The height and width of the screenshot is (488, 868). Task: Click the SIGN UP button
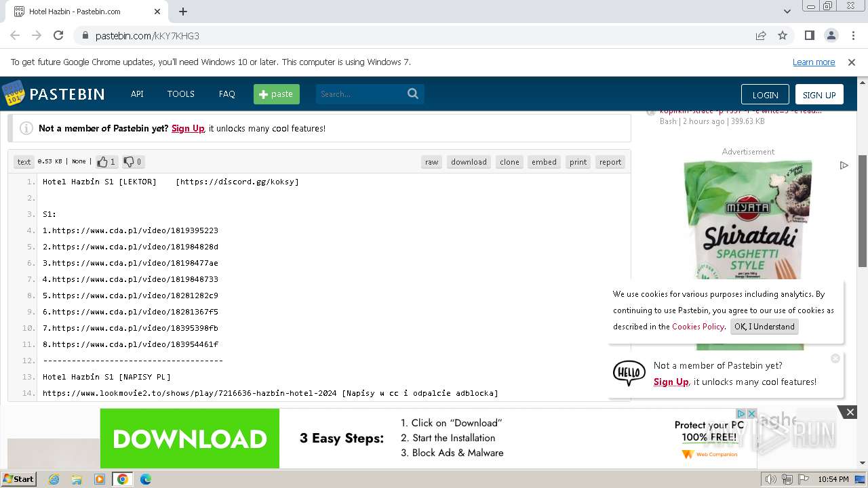pos(819,95)
